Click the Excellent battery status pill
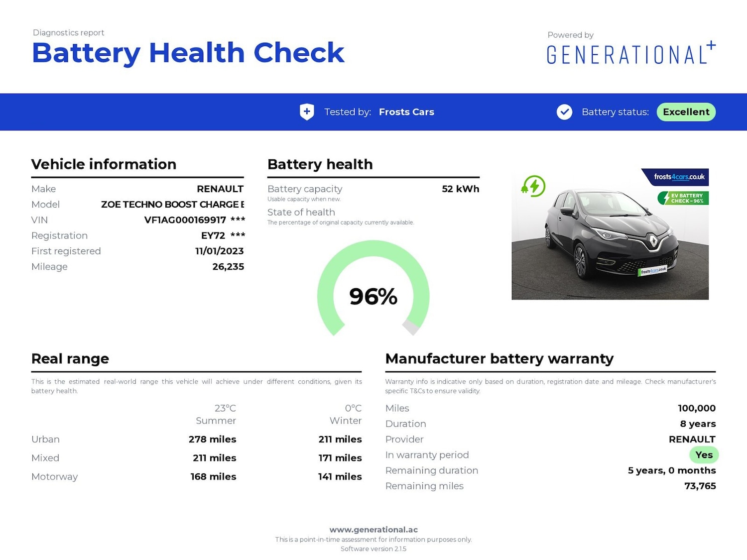 click(x=686, y=112)
